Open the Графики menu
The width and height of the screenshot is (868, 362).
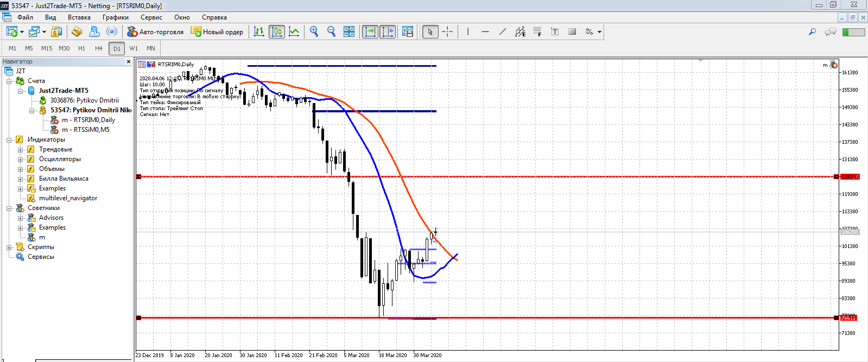pyautogui.click(x=116, y=17)
